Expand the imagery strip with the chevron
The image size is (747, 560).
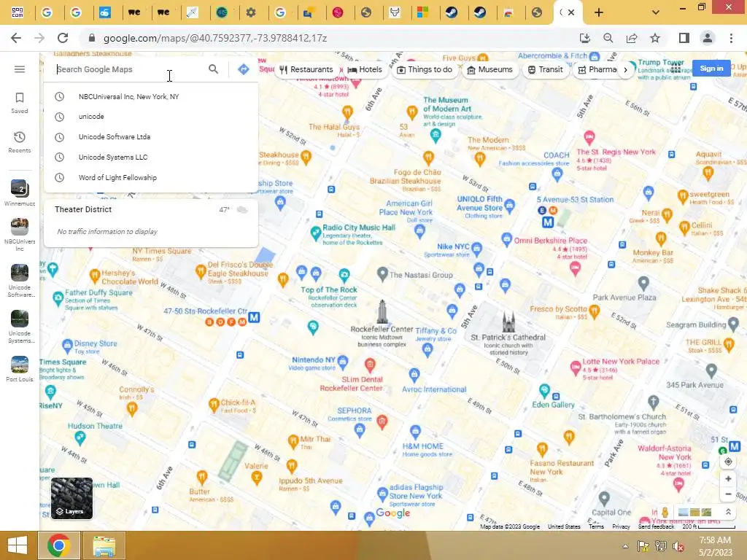(728, 512)
